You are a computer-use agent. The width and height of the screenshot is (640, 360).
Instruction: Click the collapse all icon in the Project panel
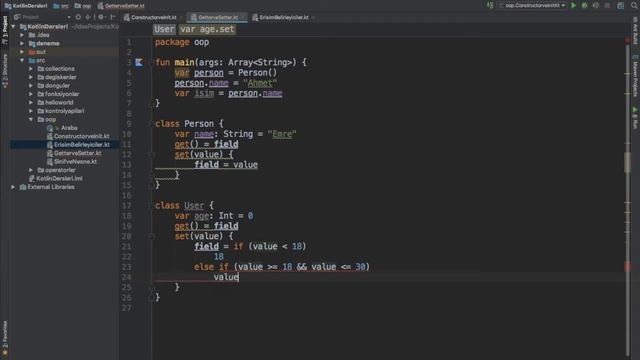pyautogui.click(x=88, y=17)
